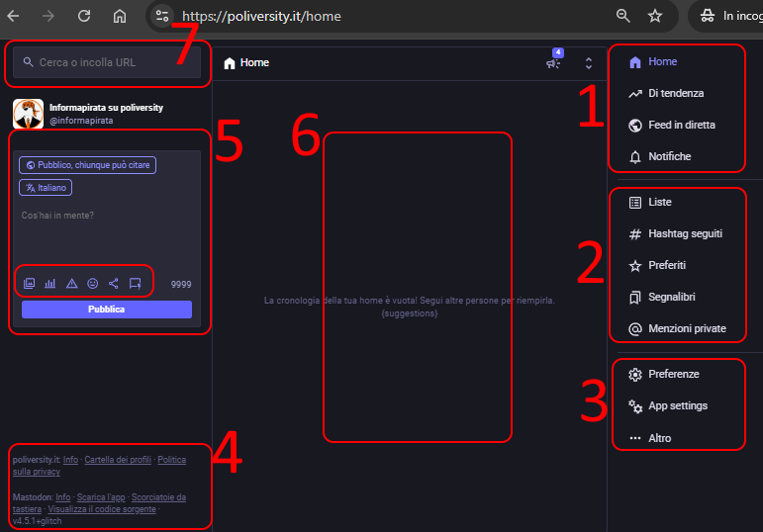Go to Feed in diretta
The height and width of the screenshot is (532, 763).
click(x=681, y=125)
